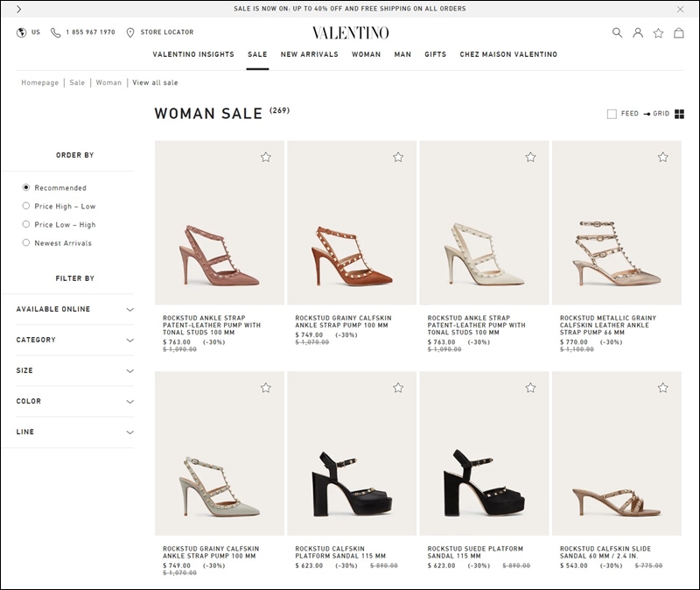Click the Store Locator link
The width and height of the screenshot is (700, 590).
167,32
